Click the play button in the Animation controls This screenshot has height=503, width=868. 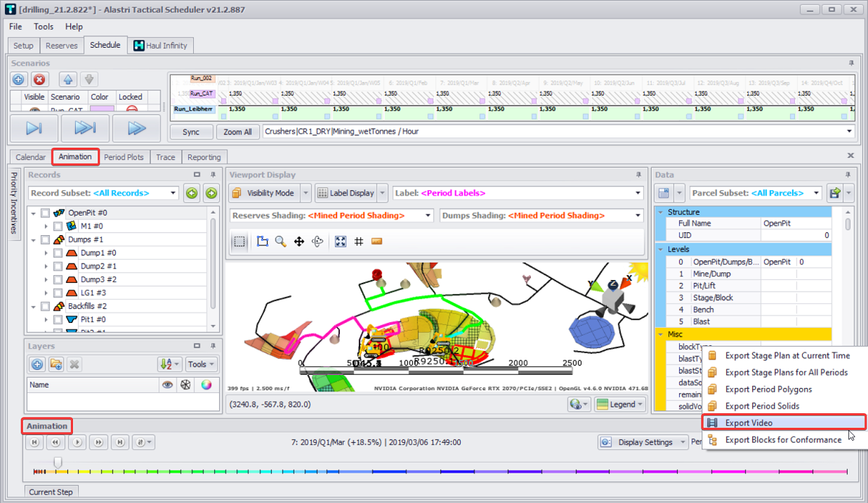76,441
